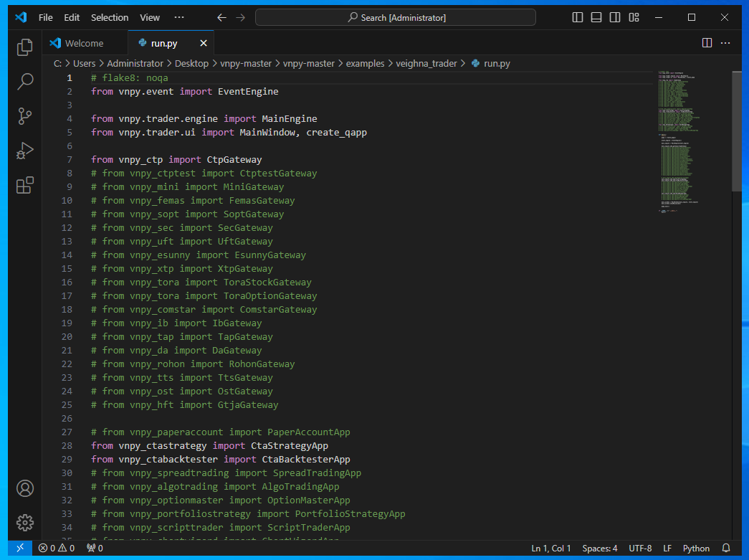Screen dimensions: 749x560
Task: Open the editor More Actions ellipsis
Action: pos(725,43)
